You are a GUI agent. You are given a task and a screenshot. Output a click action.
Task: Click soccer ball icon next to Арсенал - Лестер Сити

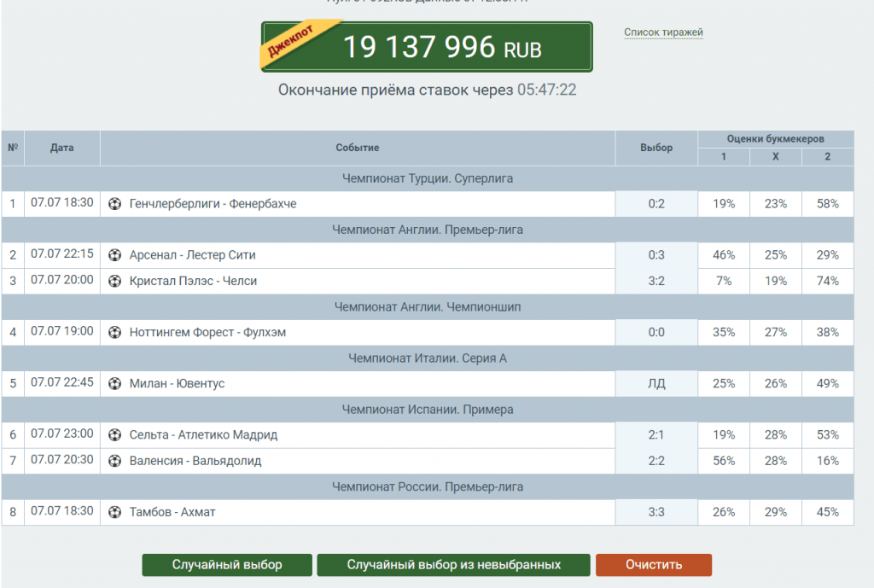(115, 255)
